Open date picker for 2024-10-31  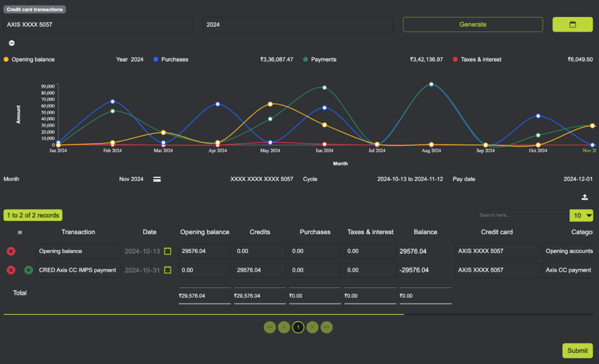[x=168, y=270]
